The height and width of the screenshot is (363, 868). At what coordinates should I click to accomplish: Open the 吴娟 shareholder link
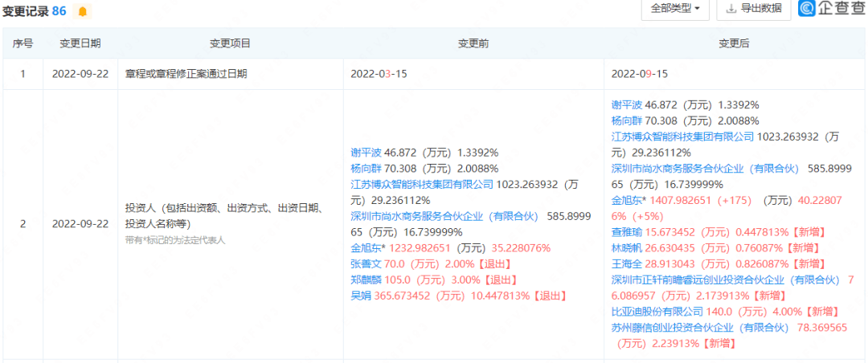click(x=360, y=296)
